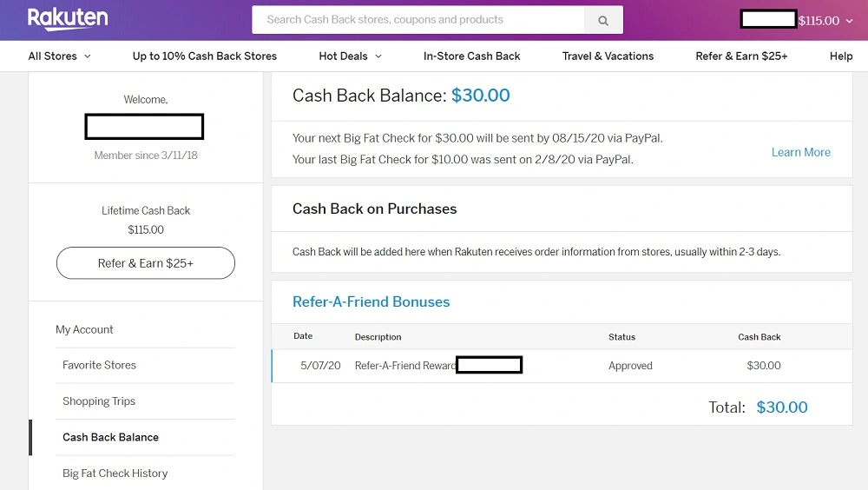Click the Refer & Earn $25+ sidebar button
This screenshot has width=868, height=490.
pyautogui.click(x=146, y=262)
